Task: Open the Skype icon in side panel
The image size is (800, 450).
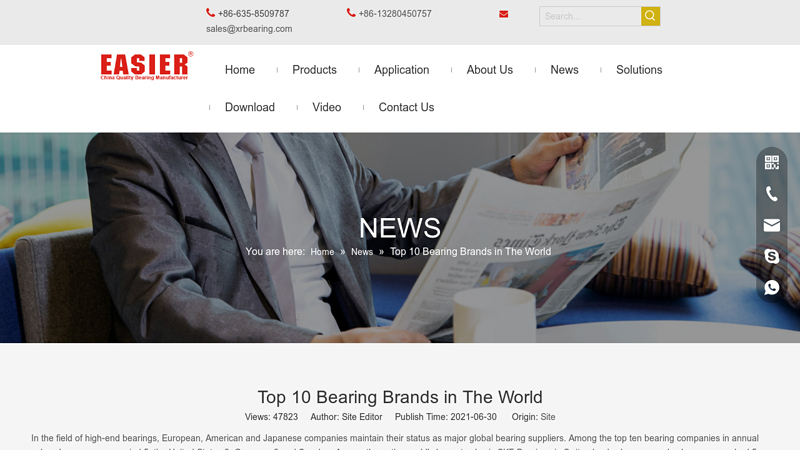Action: click(x=771, y=256)
